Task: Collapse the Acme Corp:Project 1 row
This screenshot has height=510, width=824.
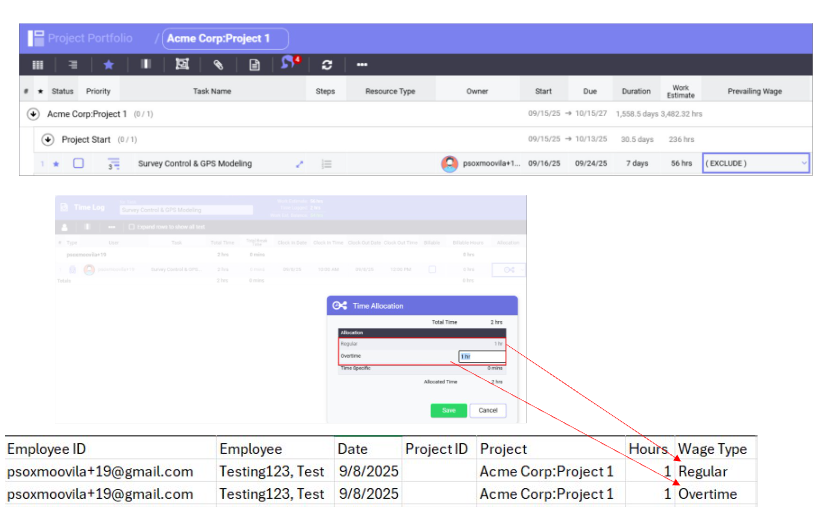Action: pos(33,114)
